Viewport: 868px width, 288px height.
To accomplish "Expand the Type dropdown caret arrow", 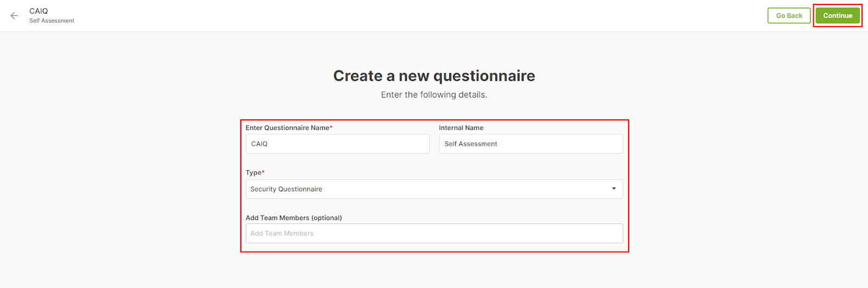I will click(x=614, y=189).
